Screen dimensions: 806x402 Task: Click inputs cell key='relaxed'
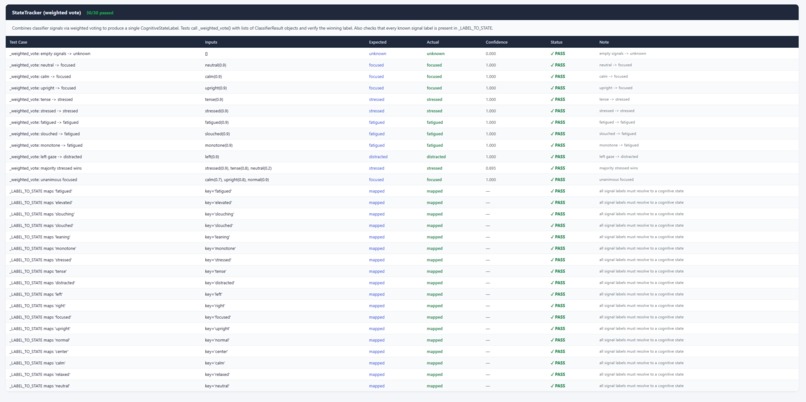[x=217, y=375]
